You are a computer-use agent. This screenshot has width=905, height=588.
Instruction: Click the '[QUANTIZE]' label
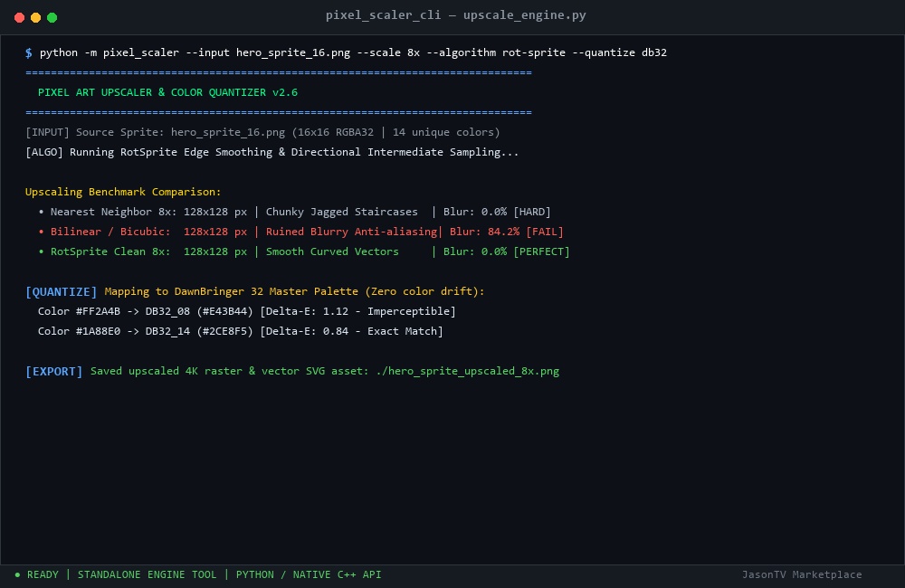click(x=62, y=292)
